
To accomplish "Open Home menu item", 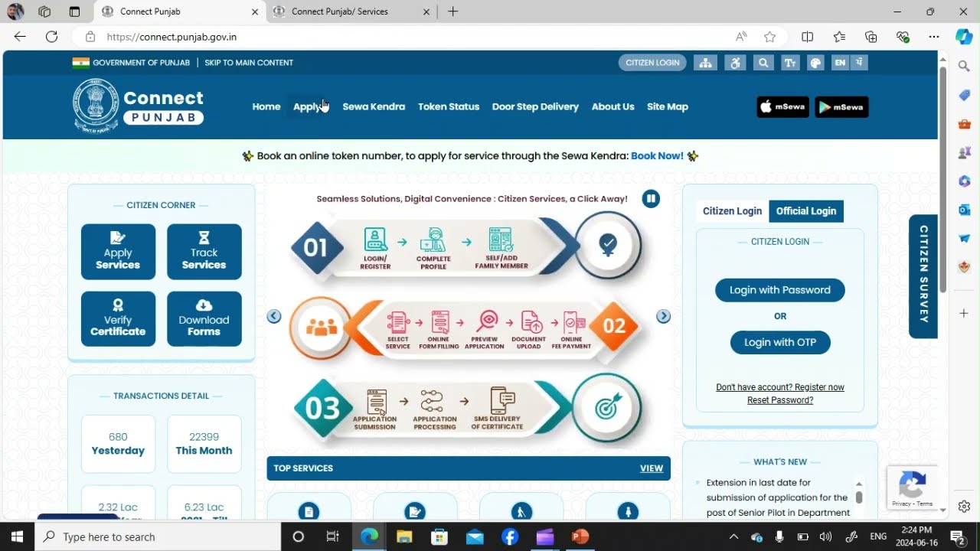I will pyautogui.click(x=266, y=107).
